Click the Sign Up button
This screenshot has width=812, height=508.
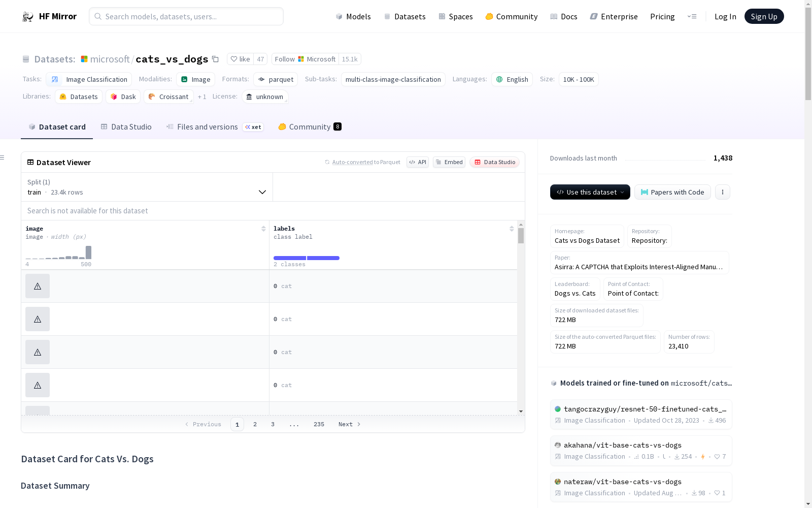[x=764, y=16]
